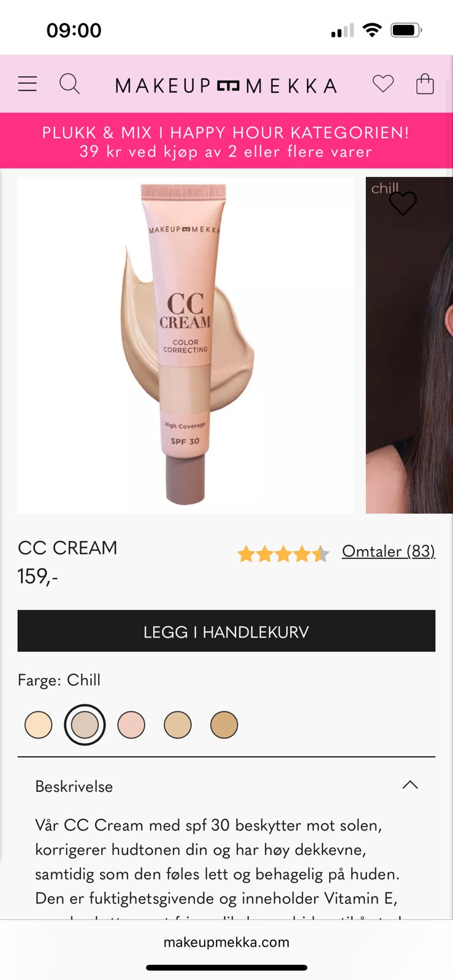This screenshot has height=980, width=453.
Task: Open the wishlist heart in header
Action: click(383, 84)
